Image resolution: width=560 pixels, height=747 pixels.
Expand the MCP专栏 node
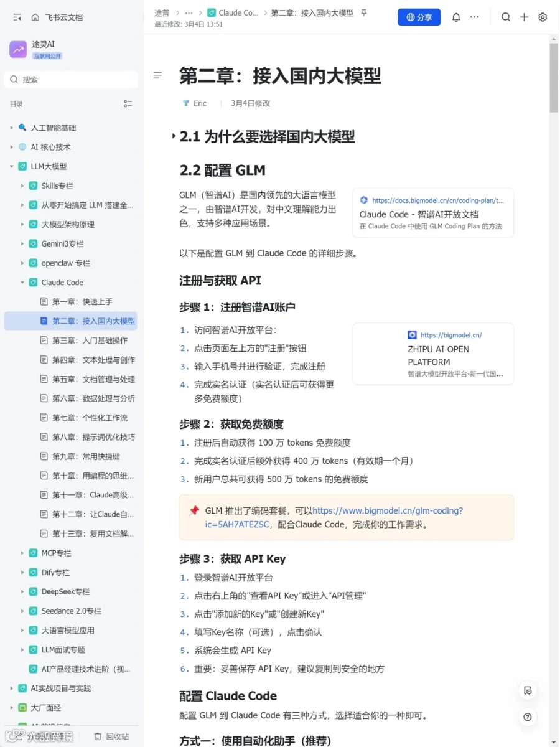click(x=22, y=553)
